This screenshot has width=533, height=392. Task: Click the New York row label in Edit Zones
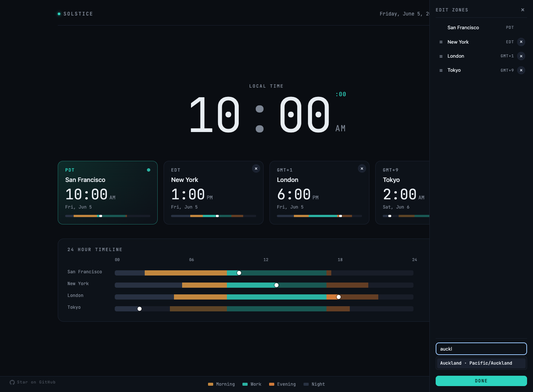coord(458,42)
